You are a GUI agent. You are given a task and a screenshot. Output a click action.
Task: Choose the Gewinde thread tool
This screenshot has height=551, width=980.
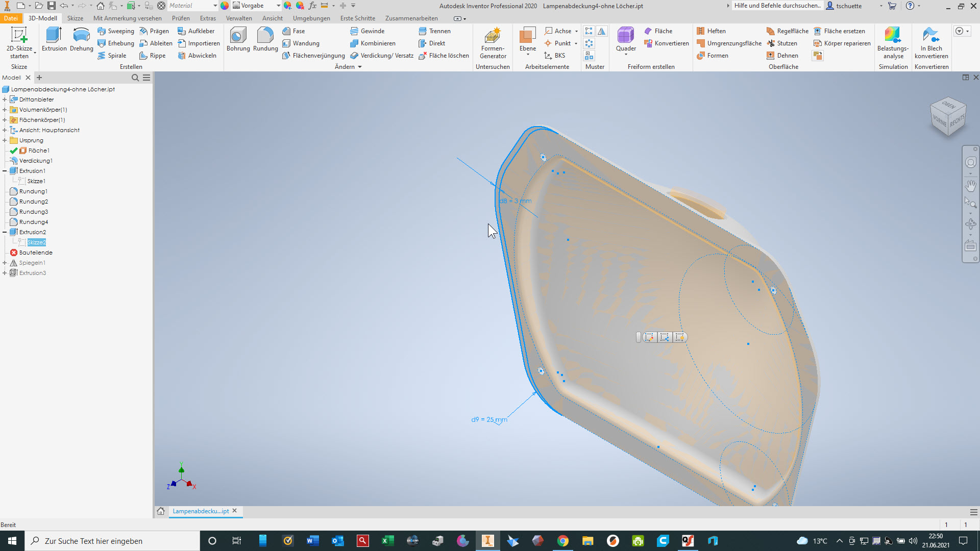pyautogui.click(x=367, y=31)
